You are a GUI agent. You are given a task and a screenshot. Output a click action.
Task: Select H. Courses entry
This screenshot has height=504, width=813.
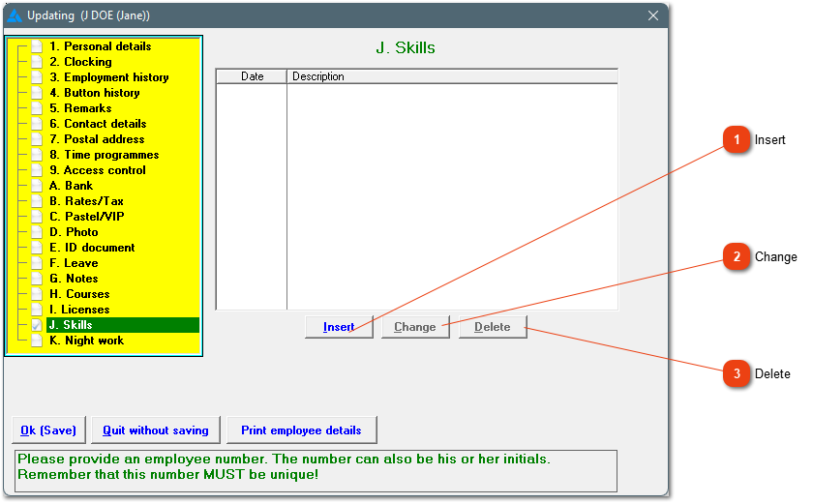79,295
